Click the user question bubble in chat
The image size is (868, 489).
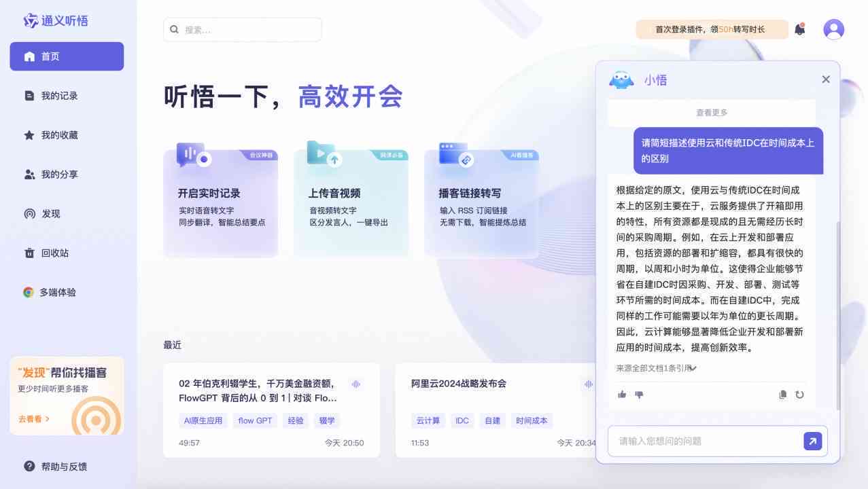[729, 151]
